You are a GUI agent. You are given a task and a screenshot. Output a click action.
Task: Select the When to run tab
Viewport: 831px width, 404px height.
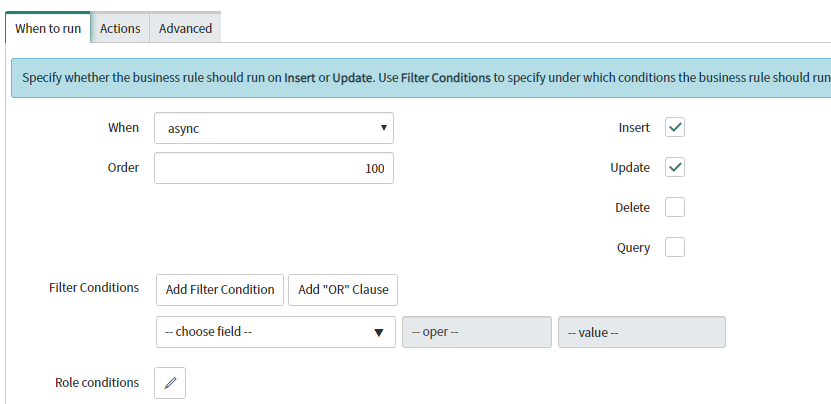[48, 28]
